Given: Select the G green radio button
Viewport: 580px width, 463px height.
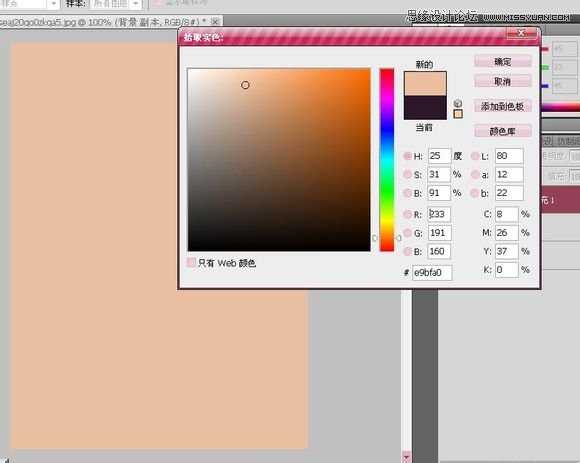Looking at the screenshot, I should 407,233.
